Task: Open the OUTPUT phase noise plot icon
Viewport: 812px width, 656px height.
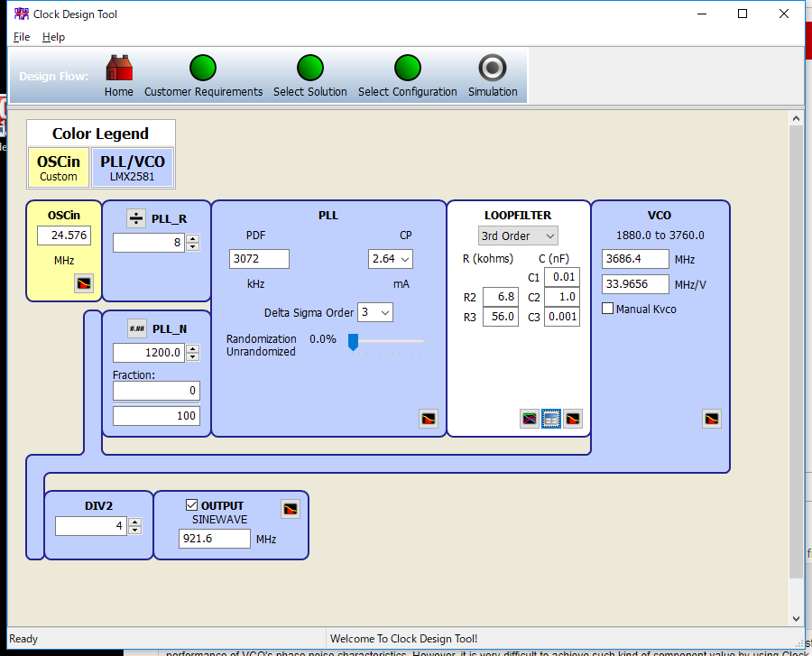Action: tap(290, 508)
